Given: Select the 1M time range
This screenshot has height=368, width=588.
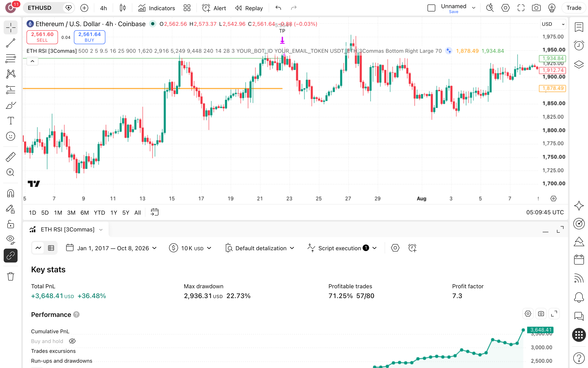Looking at the screenshot, I should tap(58, 213).
